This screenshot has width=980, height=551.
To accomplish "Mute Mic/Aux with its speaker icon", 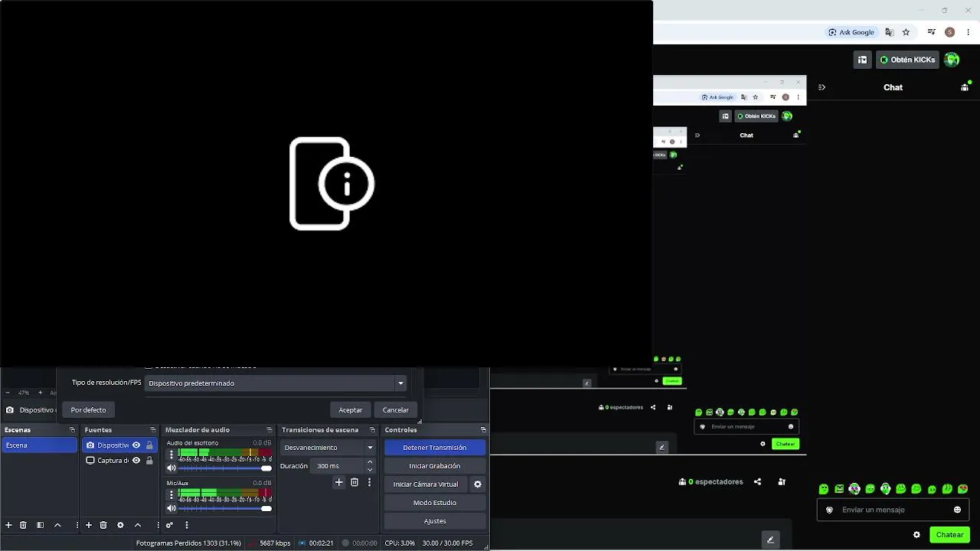I will pyautogui.click(x=171, y=508).
